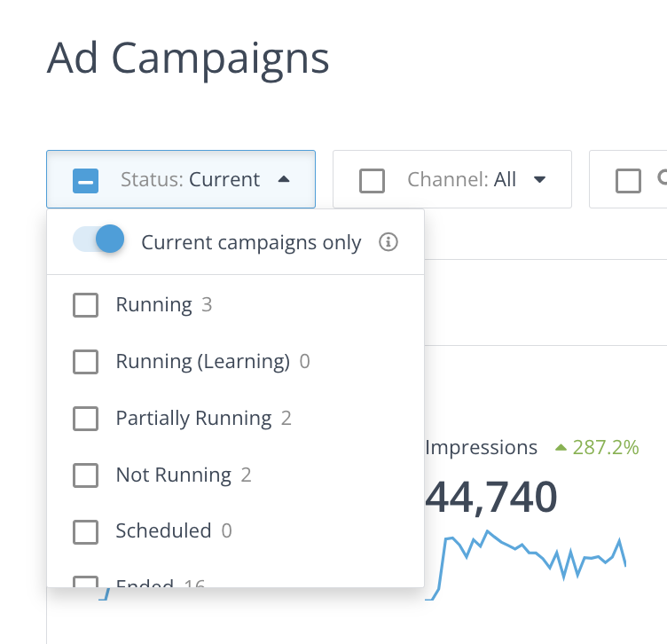Clear the Status filter's blue indeterminate checkbox
The image size is (667, 644).
tap(86, 180)
